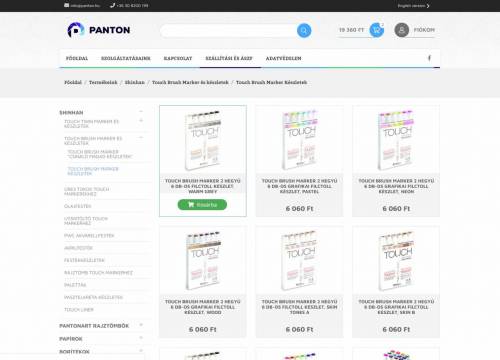Expand Pantonart Rajztömbök category

[141, 325]
